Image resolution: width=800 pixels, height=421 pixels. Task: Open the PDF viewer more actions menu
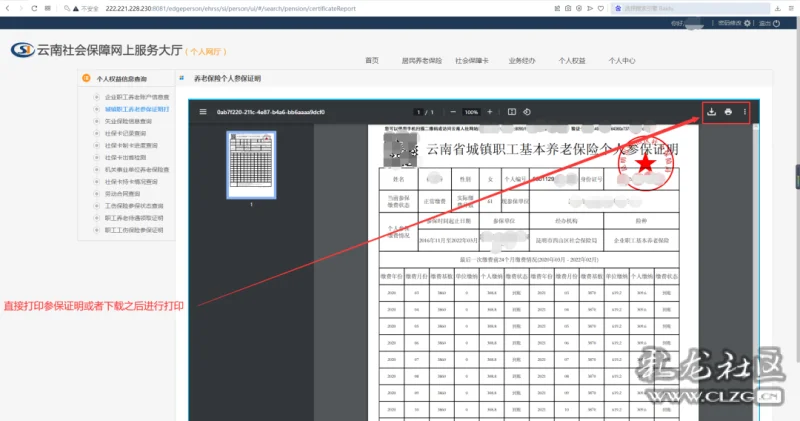(x=744, y=112)
